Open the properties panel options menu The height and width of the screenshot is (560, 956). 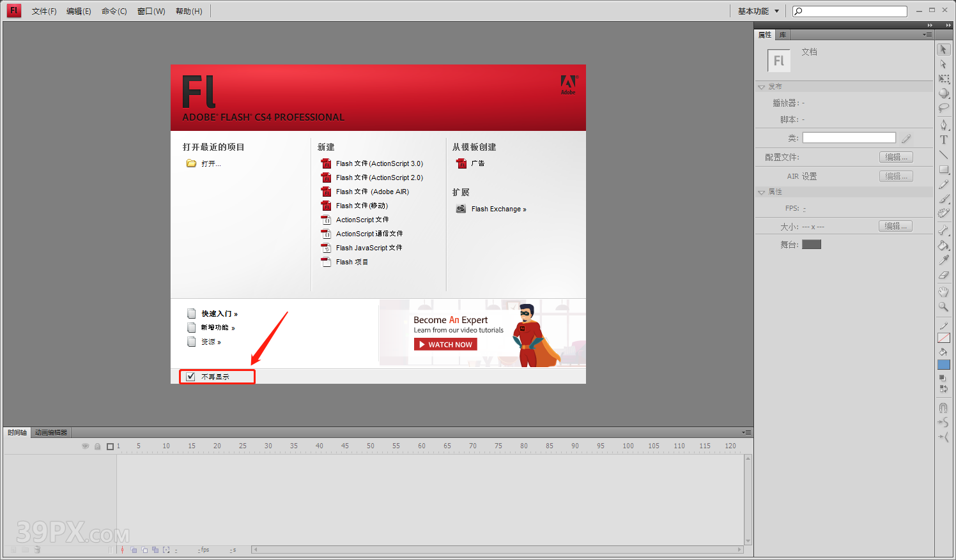pyautogui.click(x=927, y=34)
